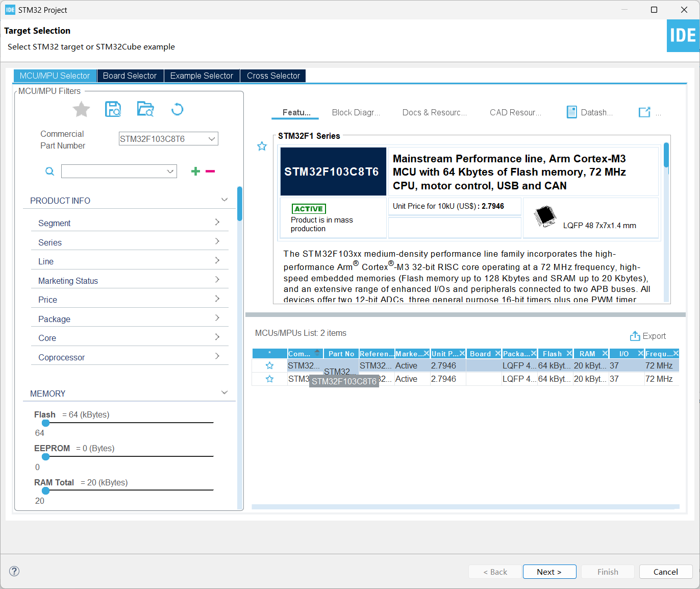Collapse the MEMORY section
The width and height of the screenshot is (700, 589).
[x=224, y=392]
